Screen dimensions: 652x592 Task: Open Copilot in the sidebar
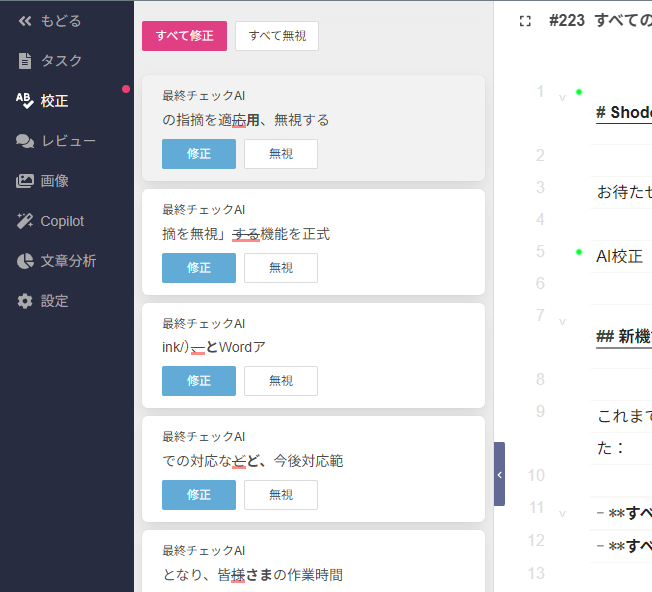[62, 221]
